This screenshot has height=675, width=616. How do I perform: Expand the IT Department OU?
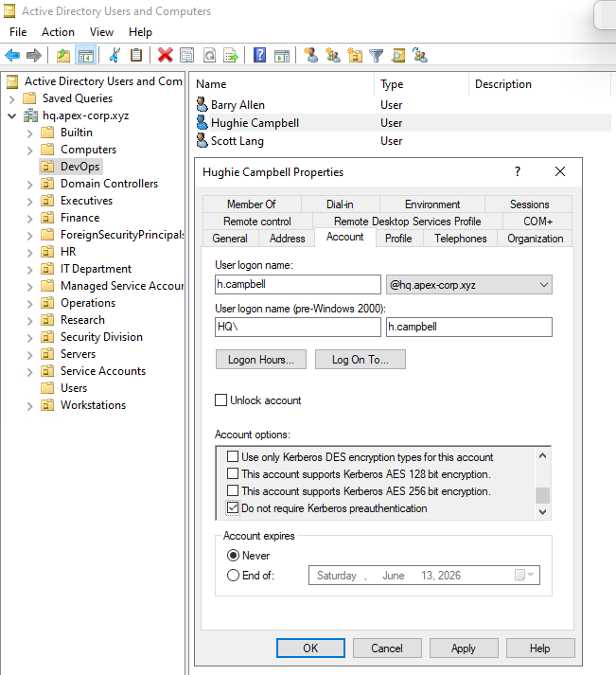(29, 270)
